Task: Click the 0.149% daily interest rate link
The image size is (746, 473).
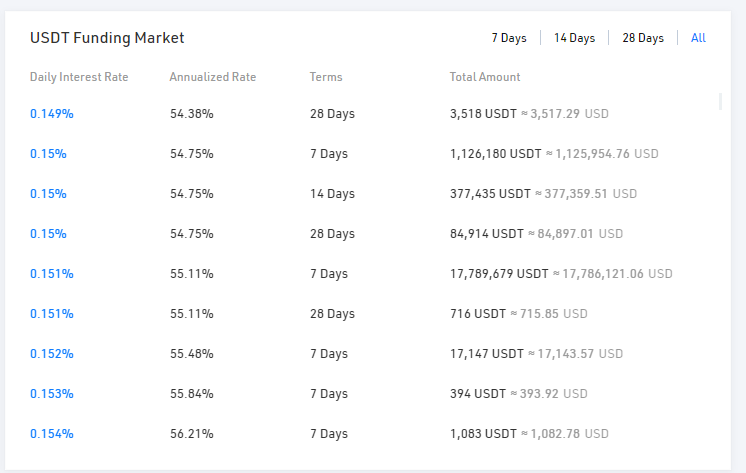Action: coord(52,114)
